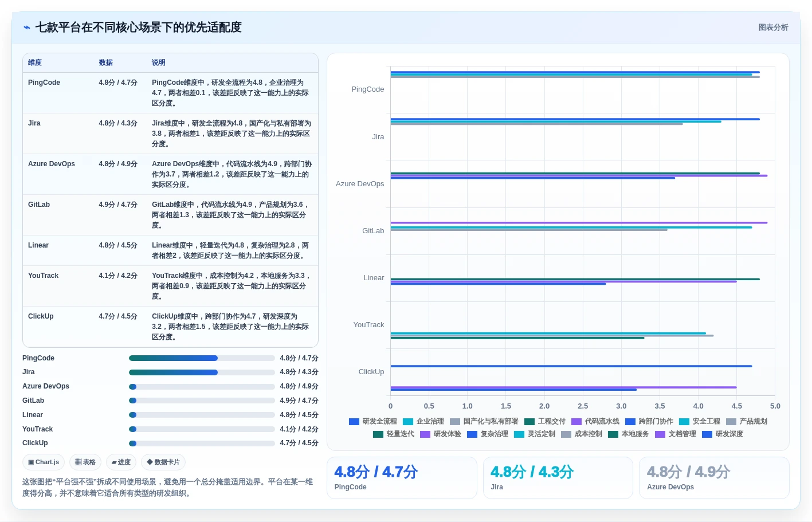Select the ClickUp table row name

point(41,316)
